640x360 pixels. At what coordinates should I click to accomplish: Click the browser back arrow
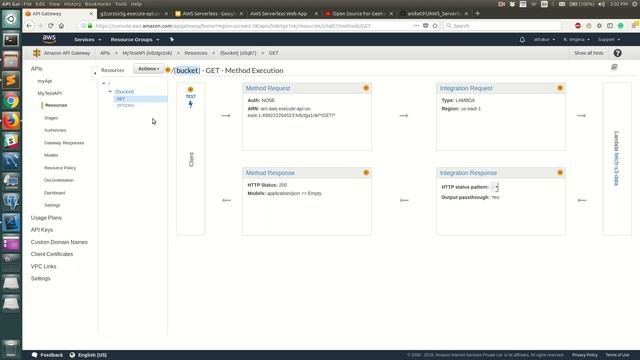[x=29, y=25]
